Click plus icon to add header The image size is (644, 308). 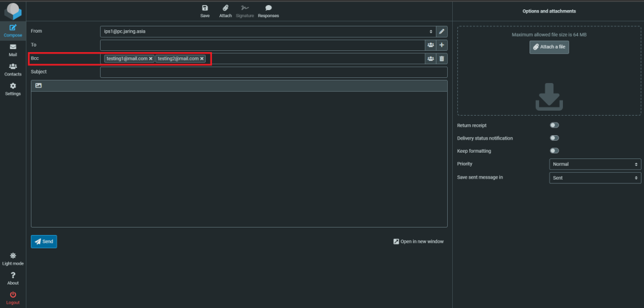point(441,45)
